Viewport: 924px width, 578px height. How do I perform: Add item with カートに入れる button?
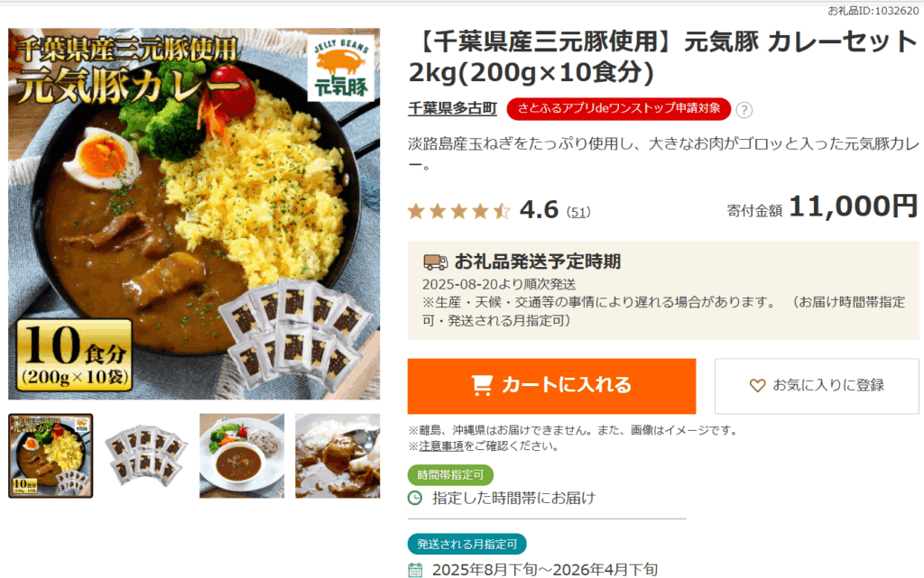pyautogui.click(x=551, y=386)
